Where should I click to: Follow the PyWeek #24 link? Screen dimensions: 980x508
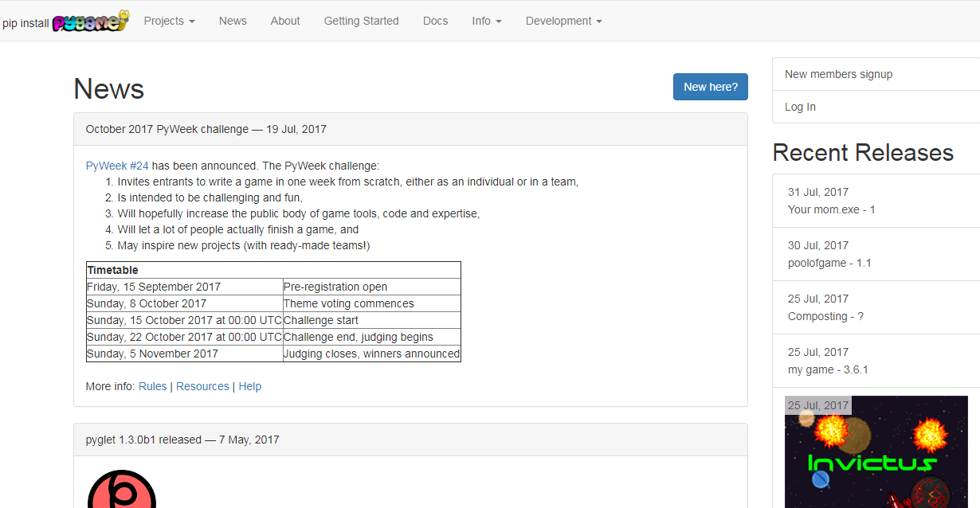(117, 166)
